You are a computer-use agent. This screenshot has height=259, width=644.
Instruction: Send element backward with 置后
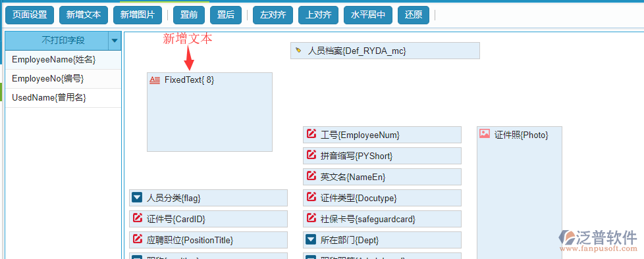pos(225,15)
